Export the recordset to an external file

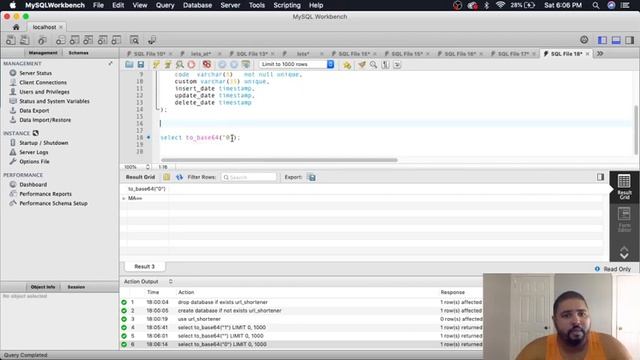point(312,177)
